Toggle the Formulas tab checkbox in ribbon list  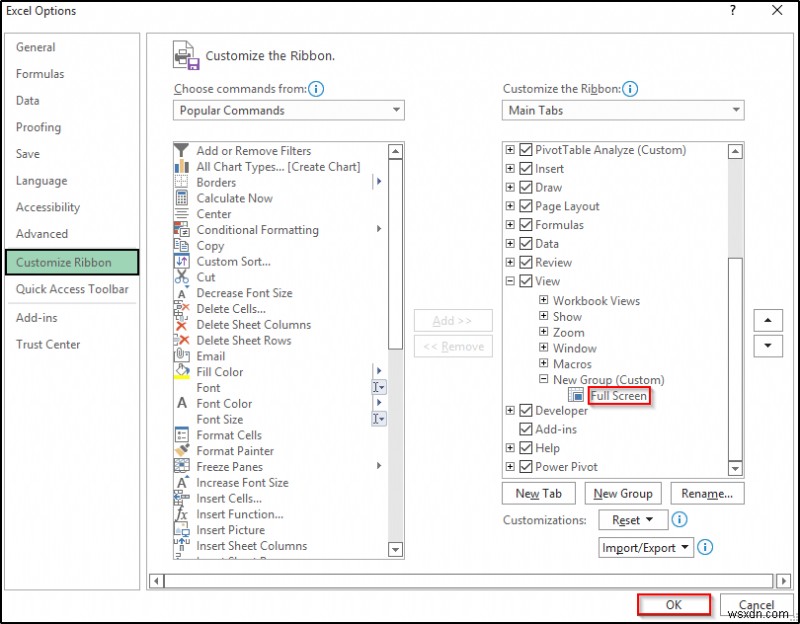click(526, 225)
